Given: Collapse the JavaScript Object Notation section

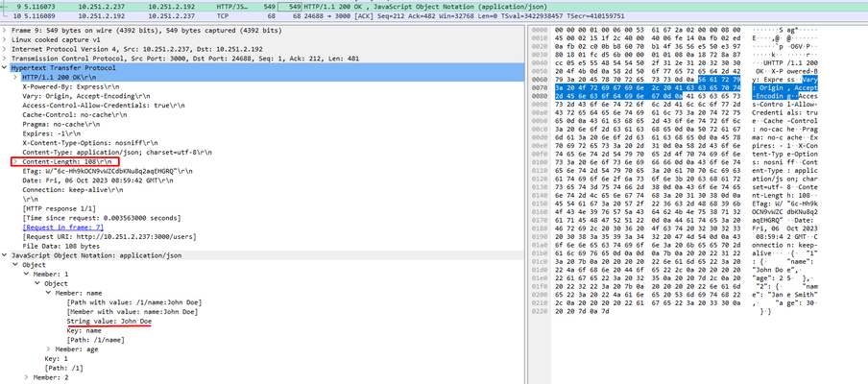Looking at the screenshot, I should pos(5,255).
